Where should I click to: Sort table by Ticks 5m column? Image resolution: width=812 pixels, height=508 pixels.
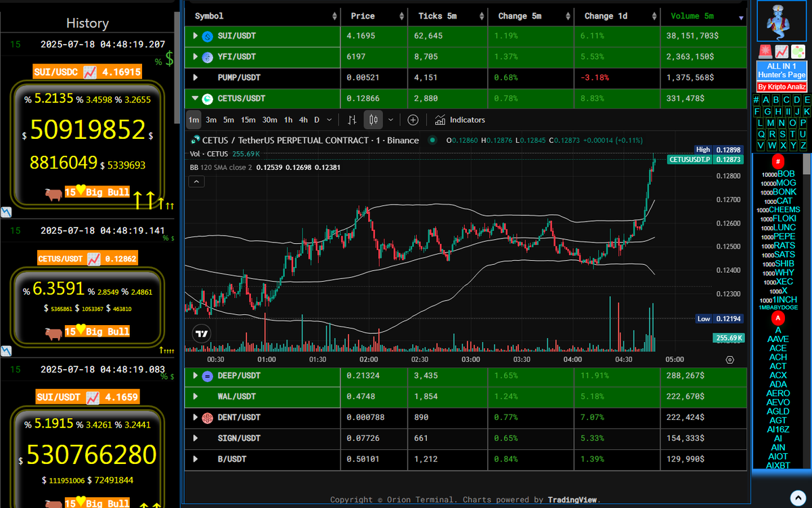pyautogui.click(x=448, y=16)
